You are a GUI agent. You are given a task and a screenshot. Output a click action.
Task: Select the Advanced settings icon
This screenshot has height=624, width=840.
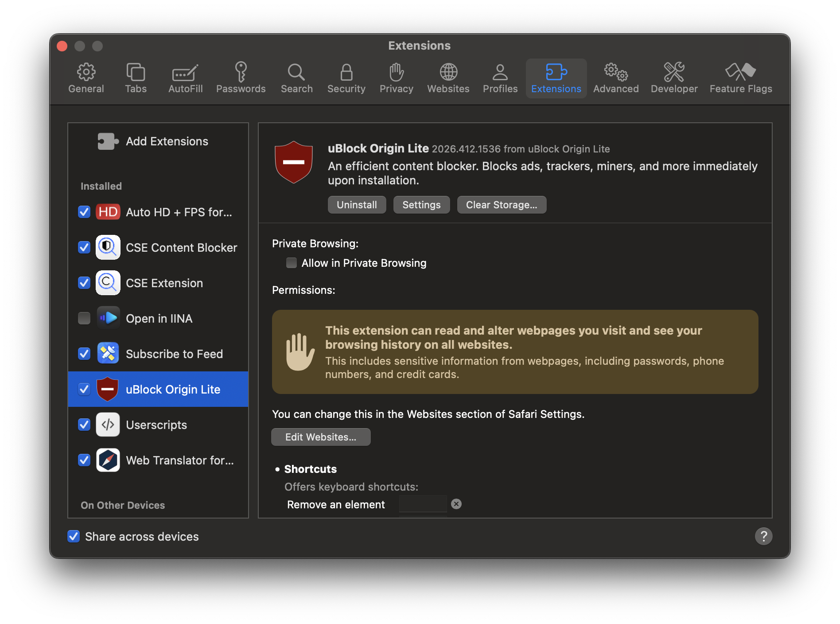(616, 78)
